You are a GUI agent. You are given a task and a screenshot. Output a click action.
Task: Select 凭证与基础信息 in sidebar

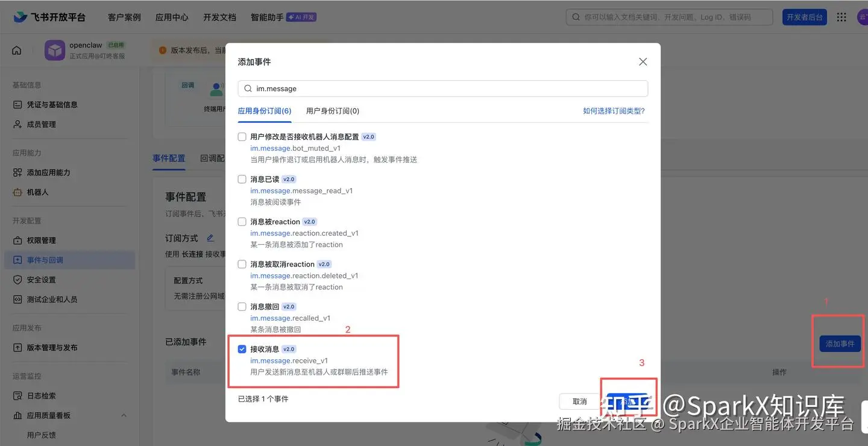52,105
